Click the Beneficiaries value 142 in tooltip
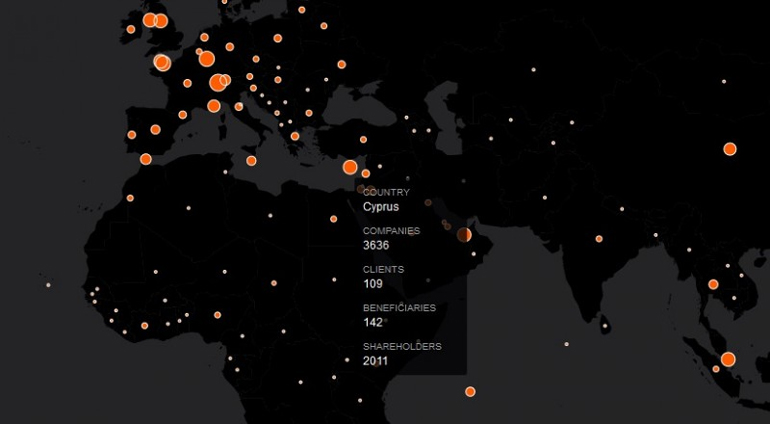This screenshot has height=424, width=770. (373, 322)
